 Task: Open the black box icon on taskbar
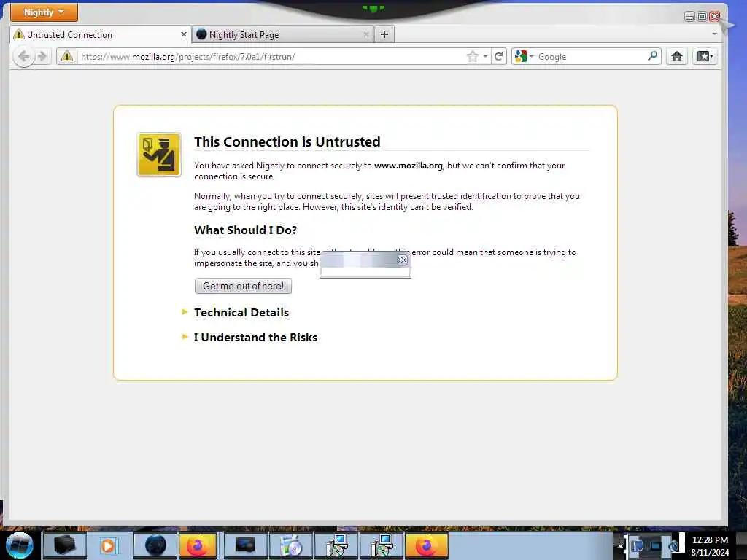pyautogui.click(x=64, y=545)
